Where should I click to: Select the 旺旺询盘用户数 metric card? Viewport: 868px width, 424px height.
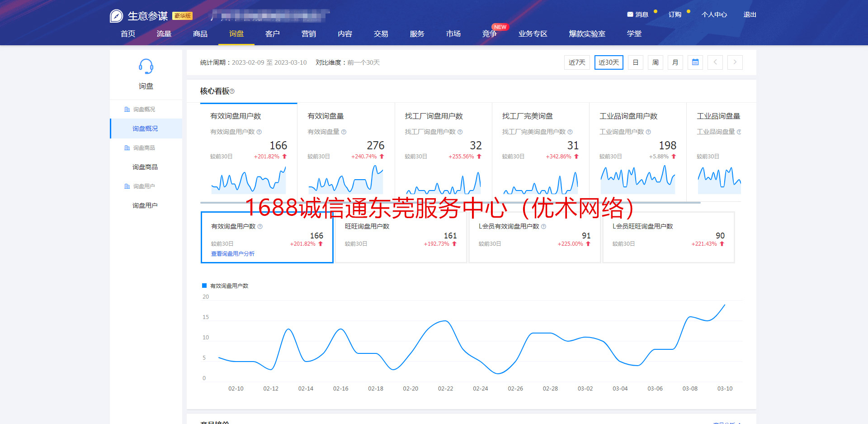401,237
